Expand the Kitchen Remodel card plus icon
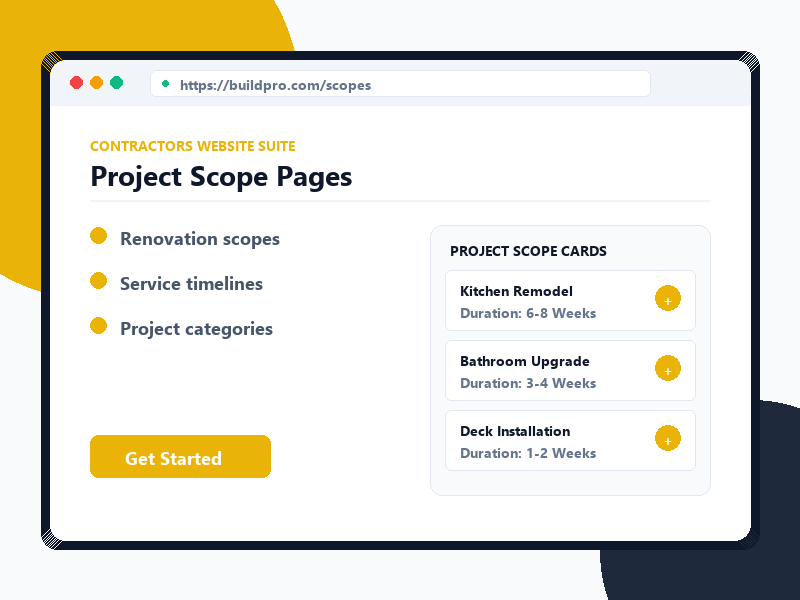The width and height of the screenshot is (800, 600). click(668, 298)
